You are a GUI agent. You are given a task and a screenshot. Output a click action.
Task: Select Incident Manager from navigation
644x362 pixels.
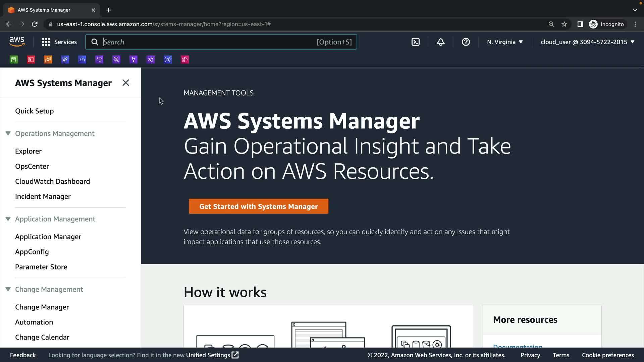point(43,196)
